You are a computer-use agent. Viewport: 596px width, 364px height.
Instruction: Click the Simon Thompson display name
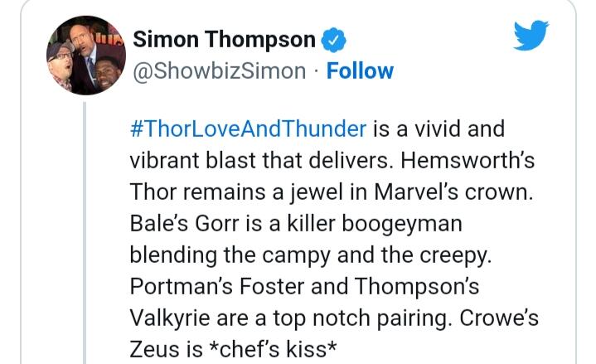225,39
